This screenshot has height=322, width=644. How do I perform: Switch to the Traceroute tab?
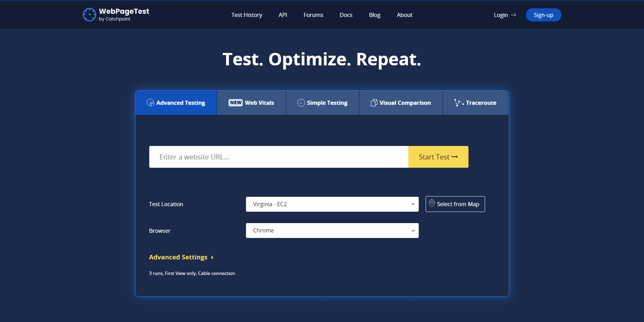click(475, 103)
